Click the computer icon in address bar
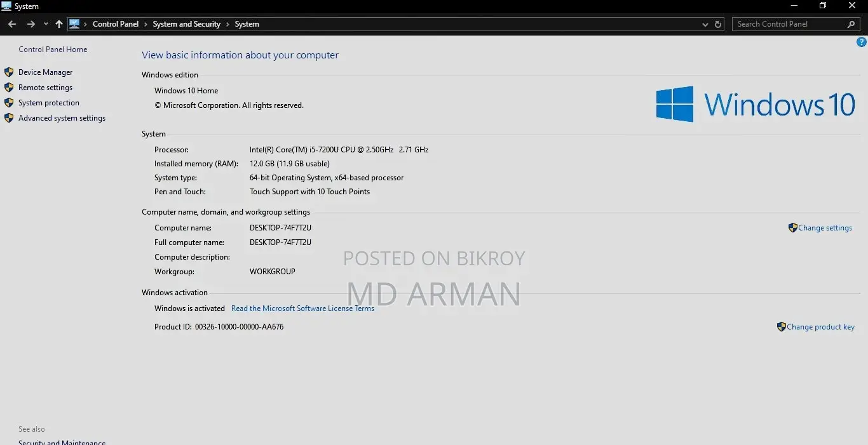Image resolution: width=868 pixels, height=445 pixels. click(74, 24)
